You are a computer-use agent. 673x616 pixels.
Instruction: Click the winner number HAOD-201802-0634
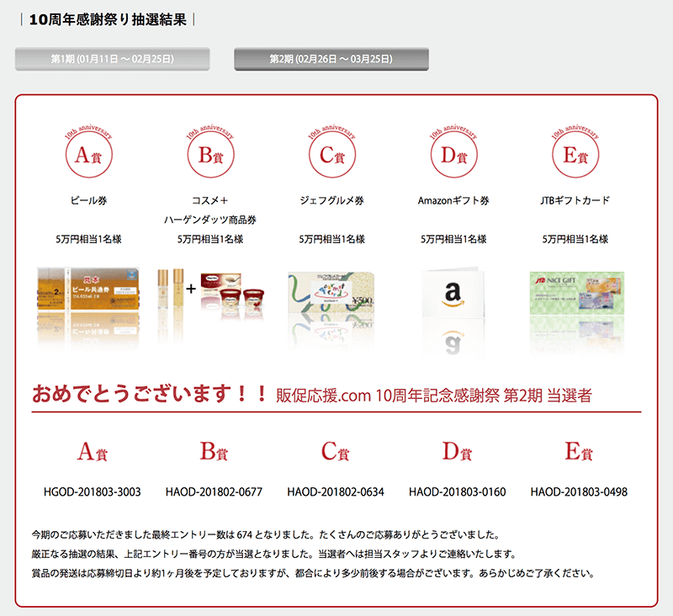[336, 491]
